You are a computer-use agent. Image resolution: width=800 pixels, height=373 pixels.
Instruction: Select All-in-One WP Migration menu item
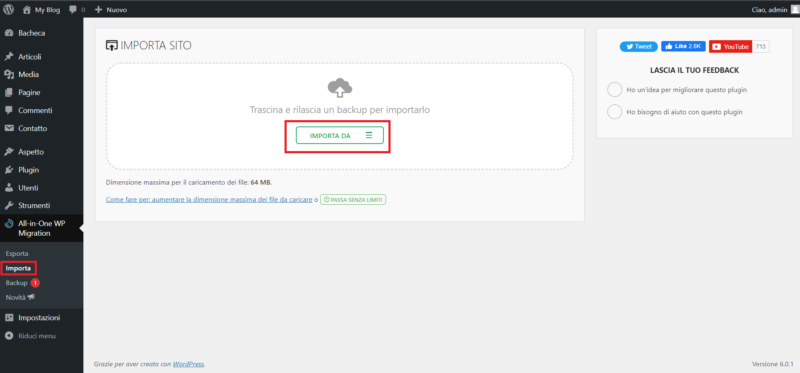[x=41, y=228]
